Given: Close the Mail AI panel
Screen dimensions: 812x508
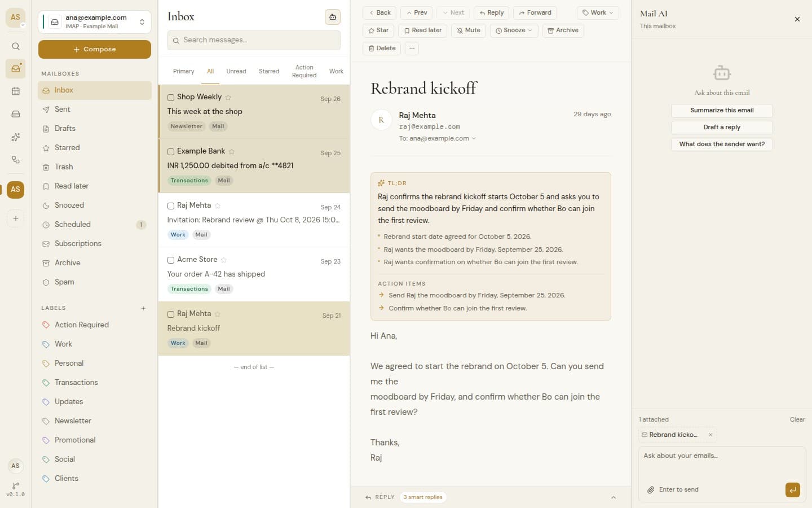Looking at the screenshot, I should (x=797, y=19).
